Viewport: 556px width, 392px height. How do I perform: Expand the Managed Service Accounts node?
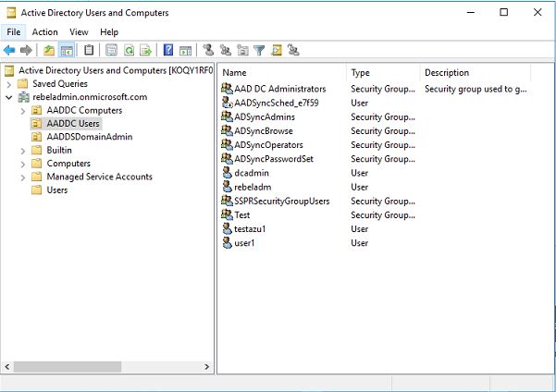pyautogui.click(x=23, y=177)
